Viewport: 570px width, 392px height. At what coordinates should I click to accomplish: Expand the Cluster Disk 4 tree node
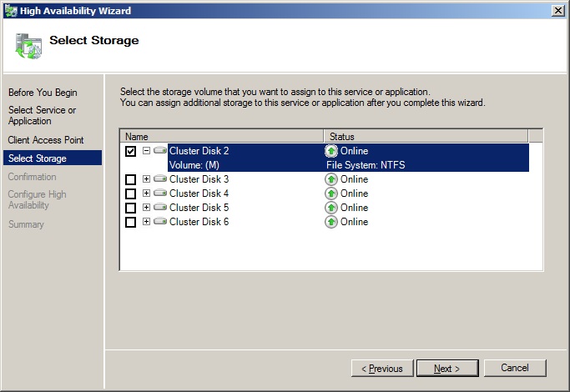[x=146, y=193]
